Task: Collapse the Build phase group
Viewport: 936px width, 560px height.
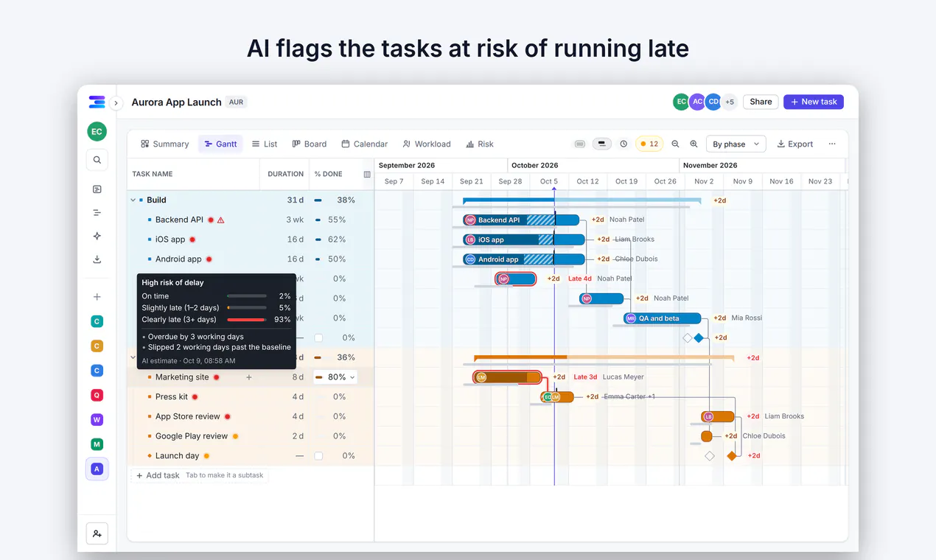Action: click(133, 200)
